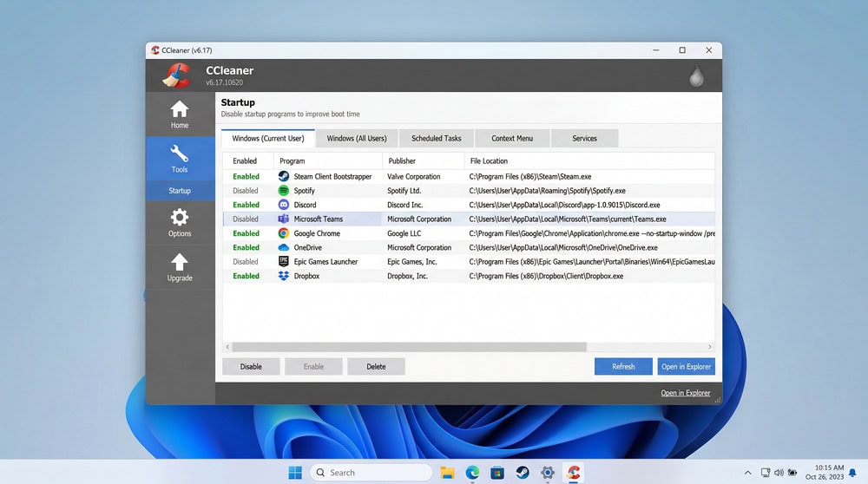Open Microsoft Store from the taskbar

tap(497, 473)
